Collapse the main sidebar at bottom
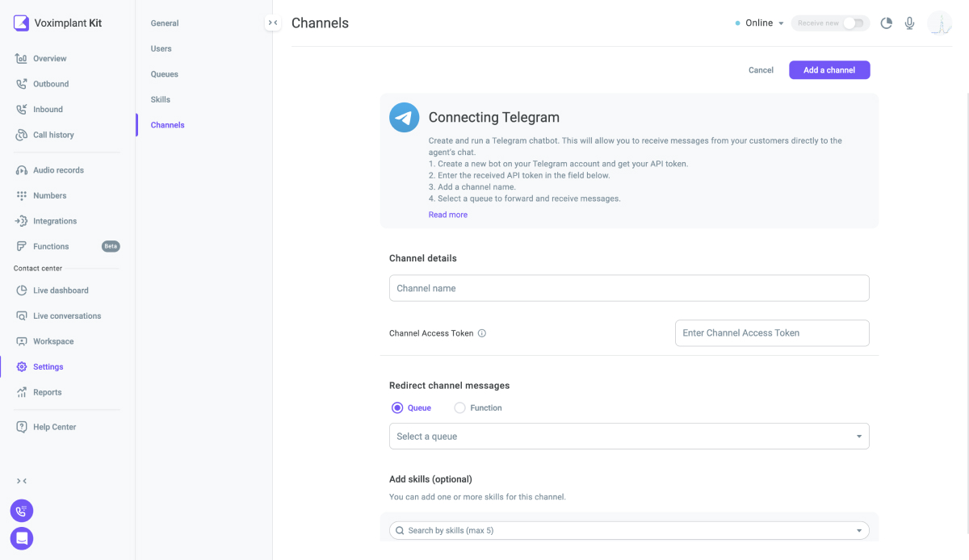 (x=22, y=481)
